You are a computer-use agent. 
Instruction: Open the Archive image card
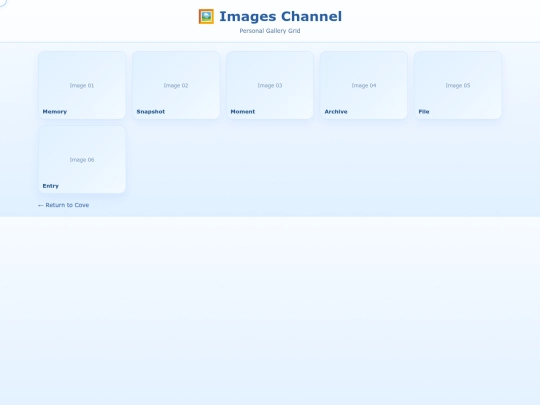(364, 85)
